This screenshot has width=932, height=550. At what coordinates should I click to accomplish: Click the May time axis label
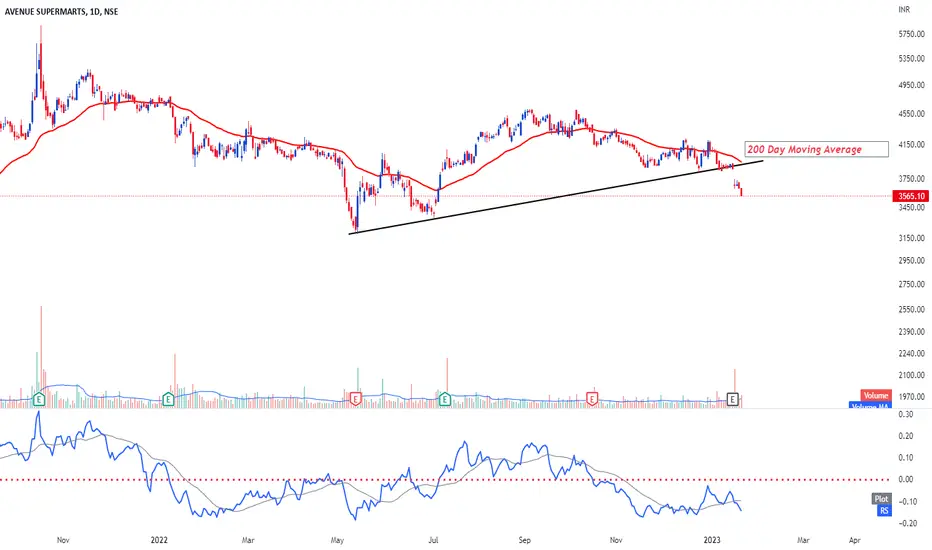tap(337, 540)
